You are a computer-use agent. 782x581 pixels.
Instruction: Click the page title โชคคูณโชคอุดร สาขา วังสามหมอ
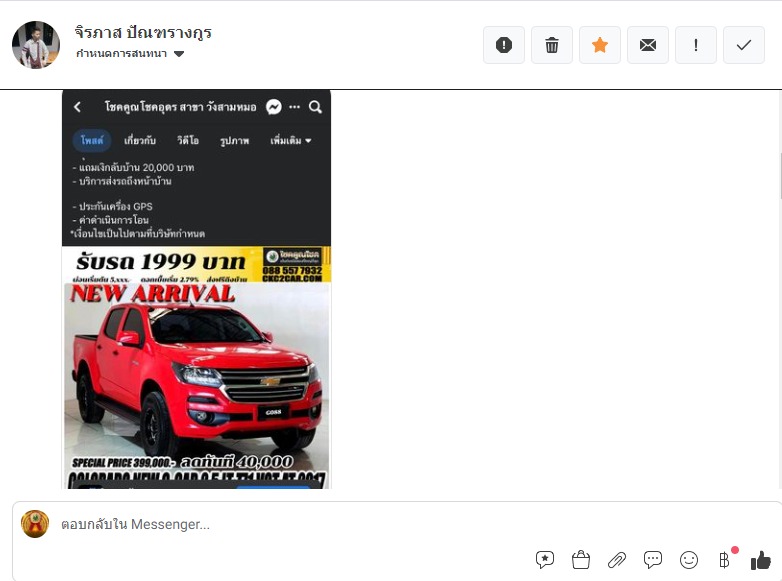(x=181, y=107)
